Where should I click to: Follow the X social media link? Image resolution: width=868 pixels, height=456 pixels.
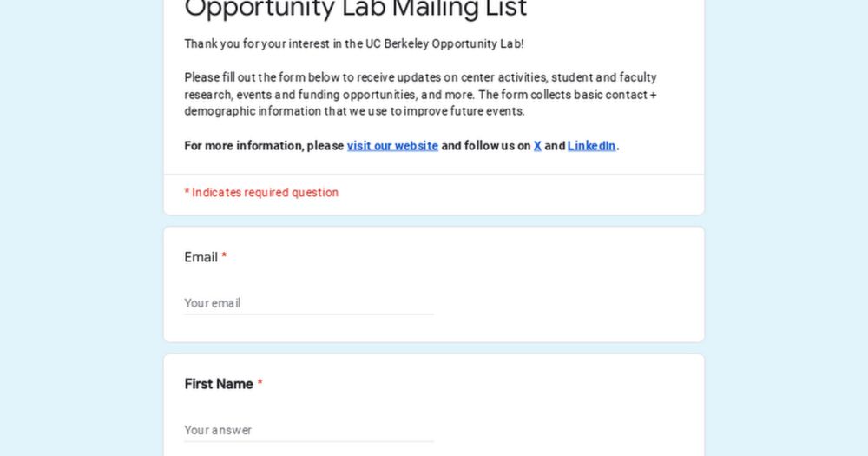[x=537, y=146]
